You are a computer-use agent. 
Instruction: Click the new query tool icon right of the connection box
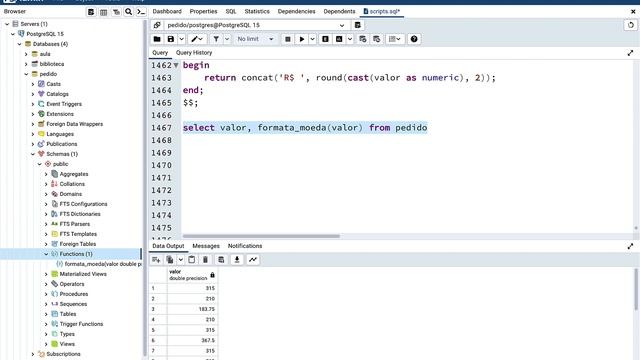click(x=358, y=25)
